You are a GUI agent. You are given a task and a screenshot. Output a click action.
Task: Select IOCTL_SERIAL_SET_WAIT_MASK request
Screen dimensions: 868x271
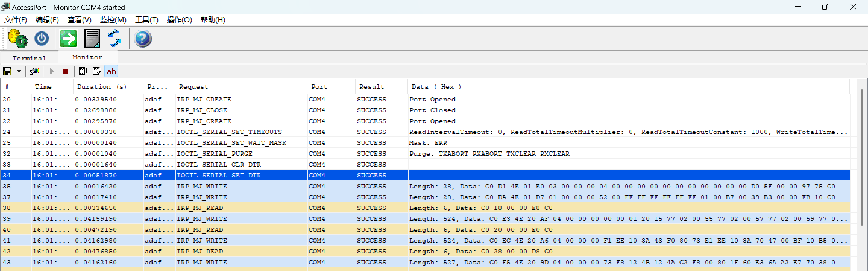click(x=231, y=143)
